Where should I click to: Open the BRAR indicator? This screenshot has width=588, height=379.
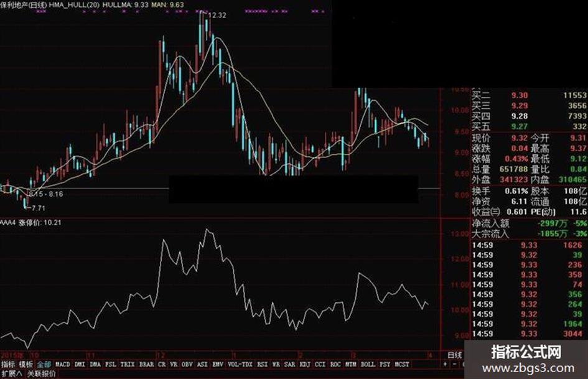147,364
